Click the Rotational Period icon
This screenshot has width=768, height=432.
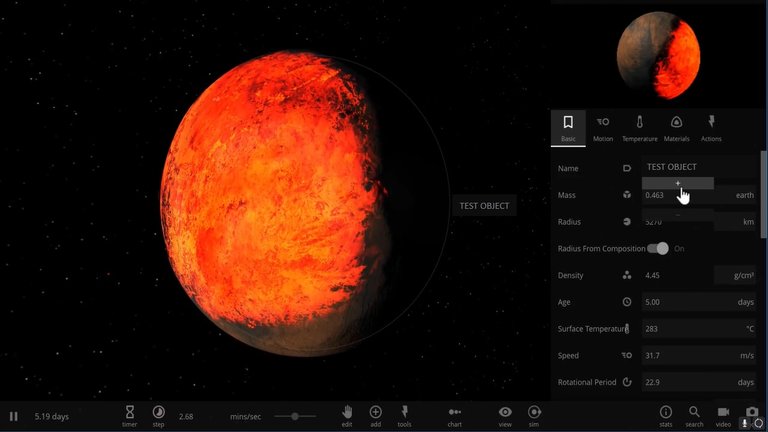627,382
